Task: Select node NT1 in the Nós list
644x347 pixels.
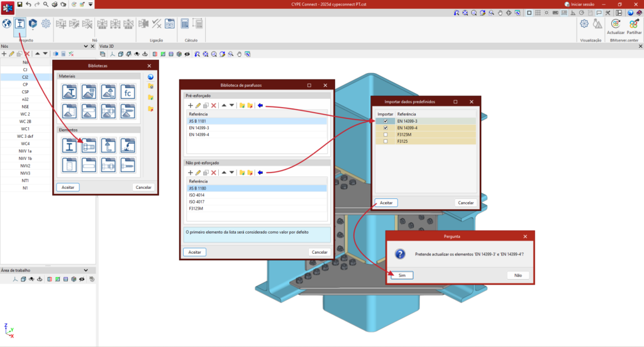Action: point(25,181)
